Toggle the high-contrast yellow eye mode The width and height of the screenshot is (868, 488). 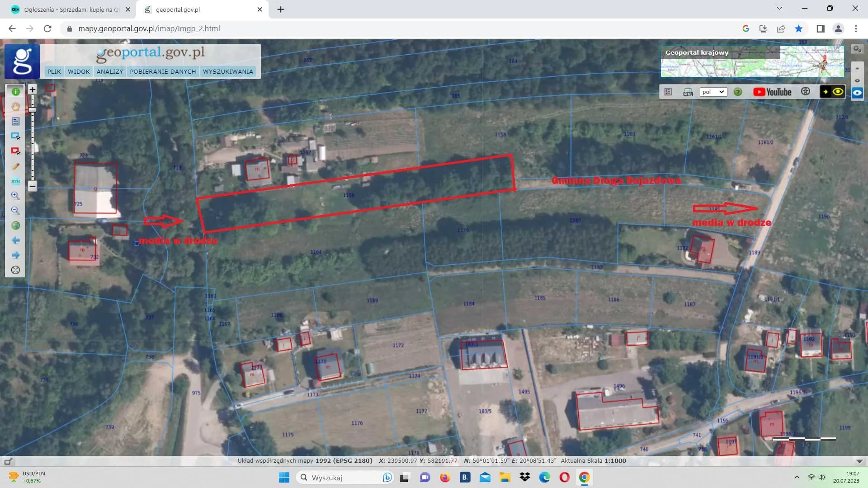point(838,92)
